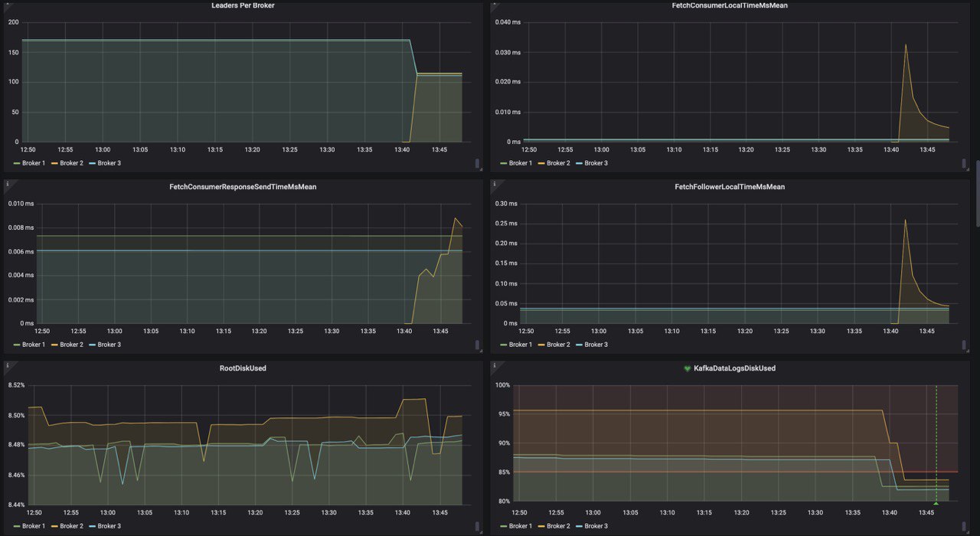Open info icon on FetchFollowerLocalTimeMsMean panel
Viewport: 980px width, 536px height.
494,184
